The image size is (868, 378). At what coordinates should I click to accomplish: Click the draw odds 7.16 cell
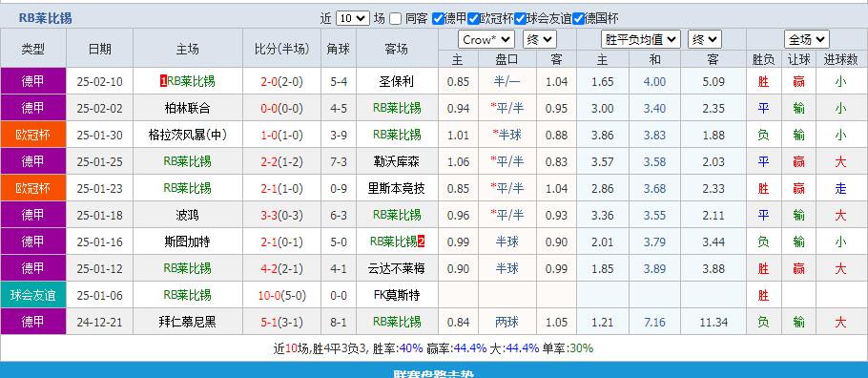tap(655, 322)
